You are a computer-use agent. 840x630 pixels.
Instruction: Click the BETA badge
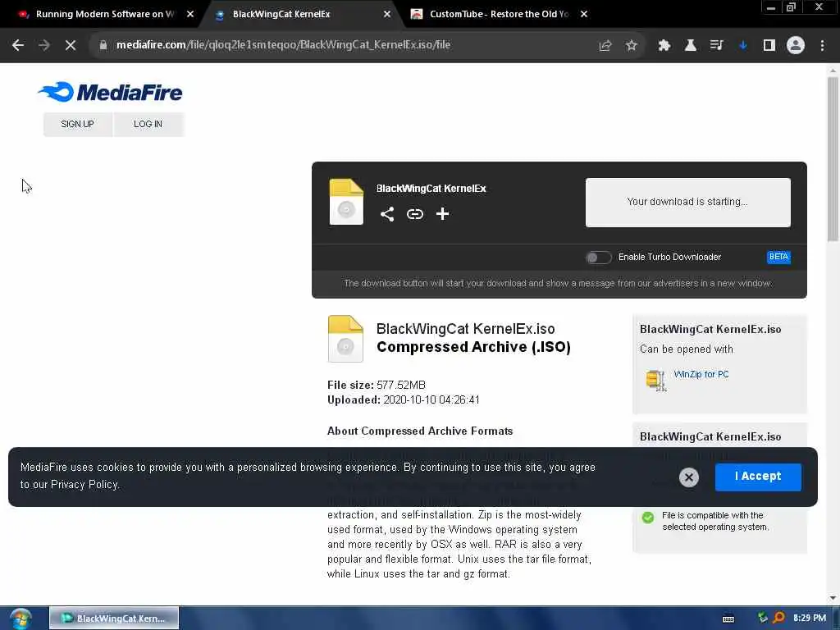point(778,257)
